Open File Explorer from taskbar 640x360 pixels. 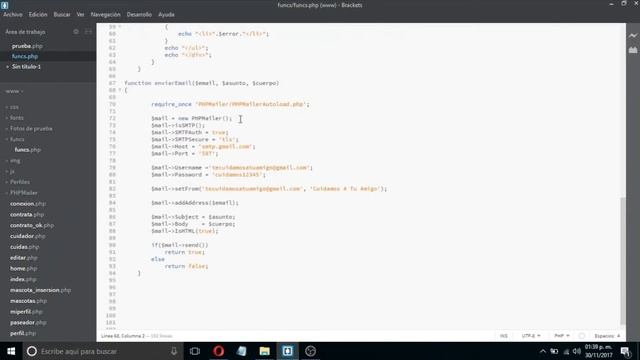coord(264,351)
